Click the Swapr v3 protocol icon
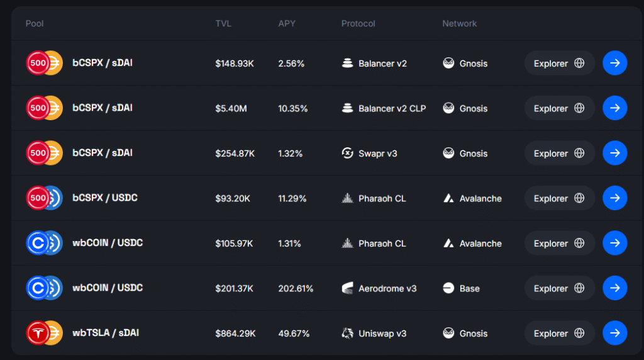 pos(347,153)
